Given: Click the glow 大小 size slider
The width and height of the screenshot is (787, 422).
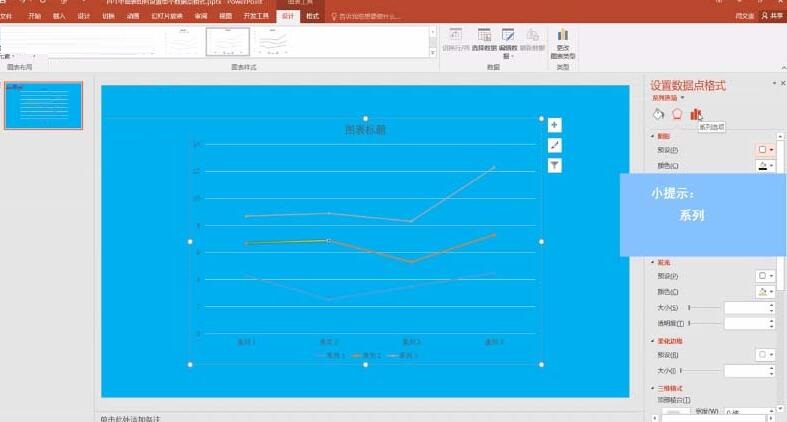Looking at the screenshot, I should click(x=704, y=308).
